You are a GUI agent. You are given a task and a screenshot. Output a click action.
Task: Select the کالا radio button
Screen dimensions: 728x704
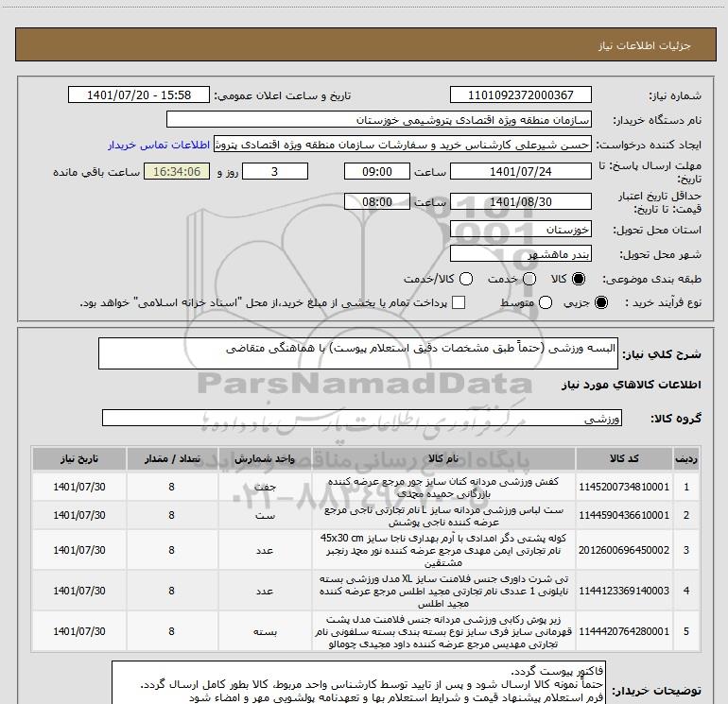click(x=579, y=279)
